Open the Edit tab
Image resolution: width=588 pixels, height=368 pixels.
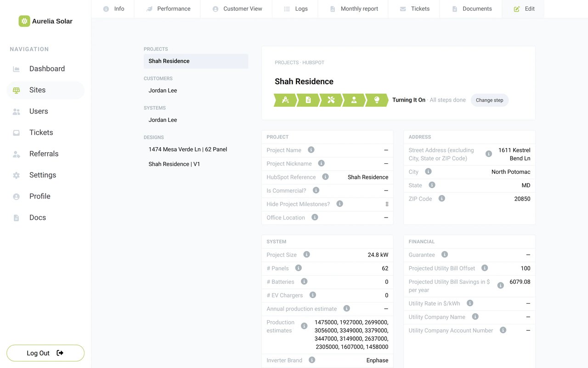523,9
